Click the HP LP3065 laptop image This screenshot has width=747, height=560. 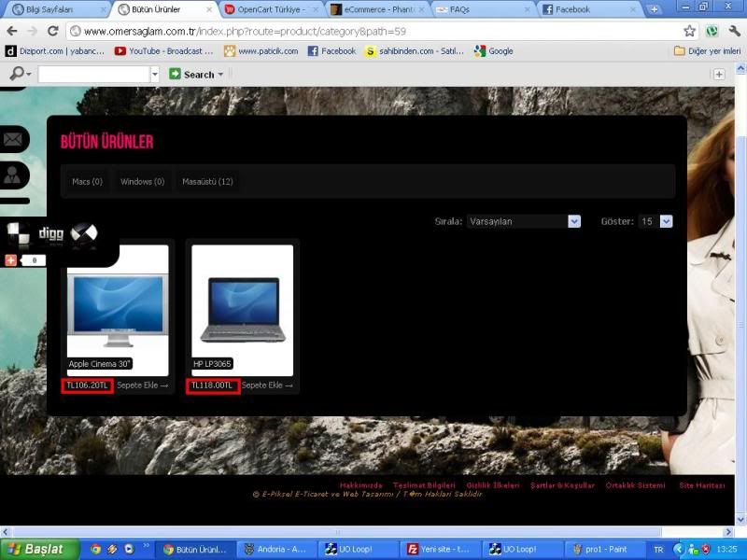[242, 310]
